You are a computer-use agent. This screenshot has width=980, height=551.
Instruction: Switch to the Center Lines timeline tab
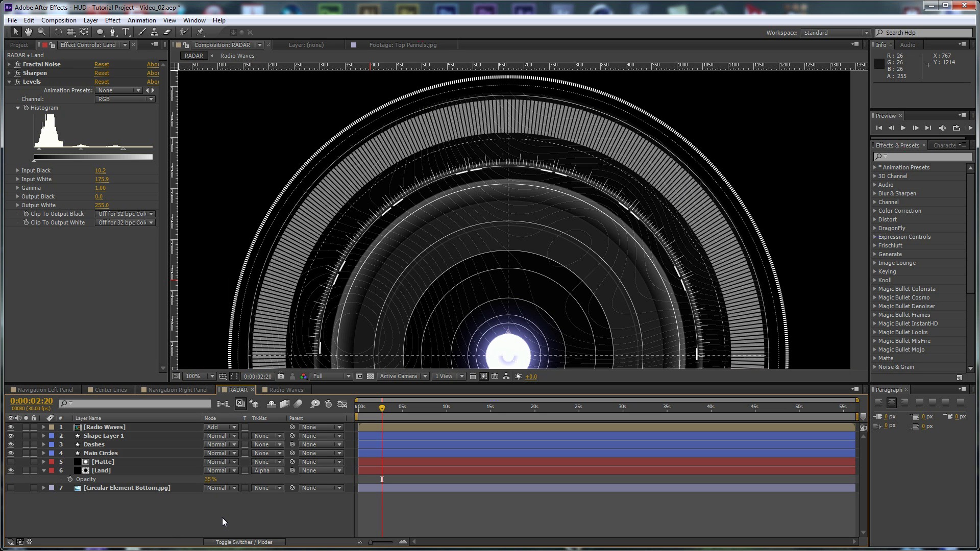pyautogui.click(x=110, y=390)
